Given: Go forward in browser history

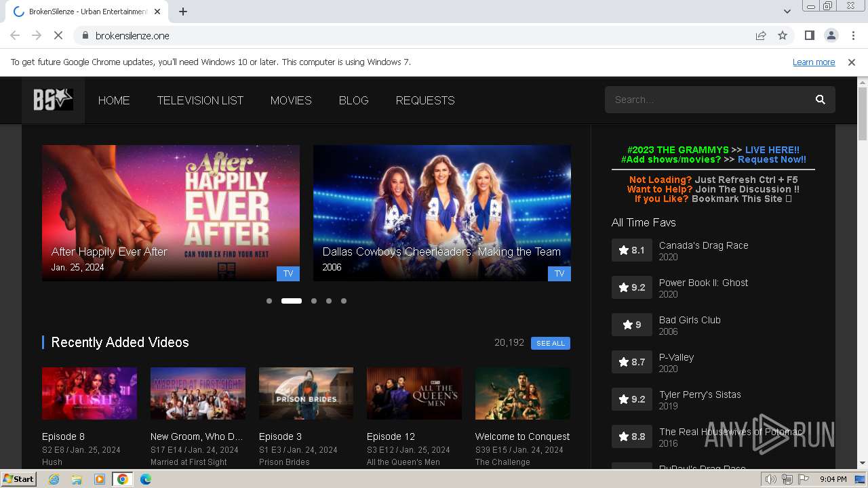Looking at the screenshot, I should click(37, 35).
